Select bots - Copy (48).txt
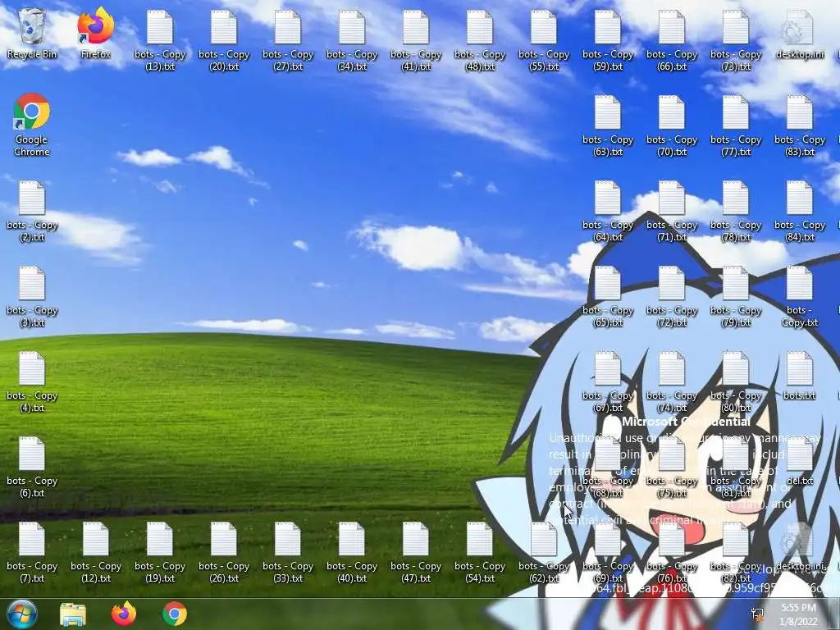This screenshot has height=630, width=840. 480,41
